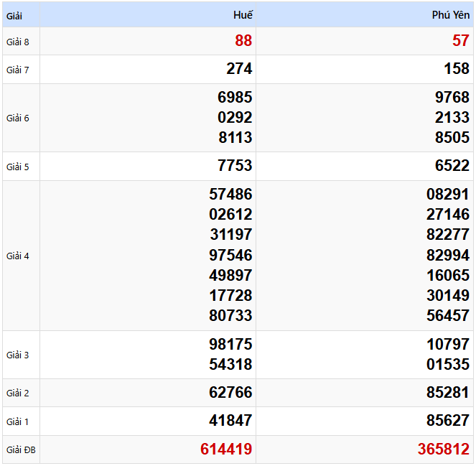Select Phú Yên second prize number 85281
Image resolution: width=476 pixels, height=466 pixels.
point(447,393)
